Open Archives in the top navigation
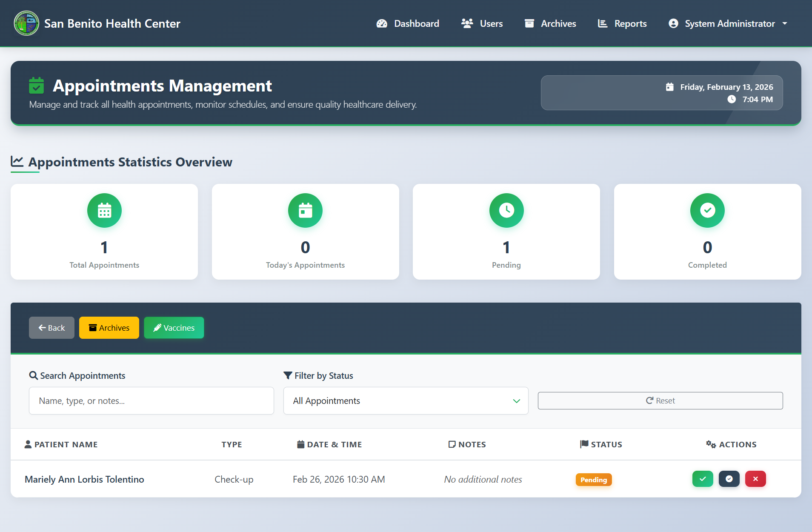 pos(550,23)
